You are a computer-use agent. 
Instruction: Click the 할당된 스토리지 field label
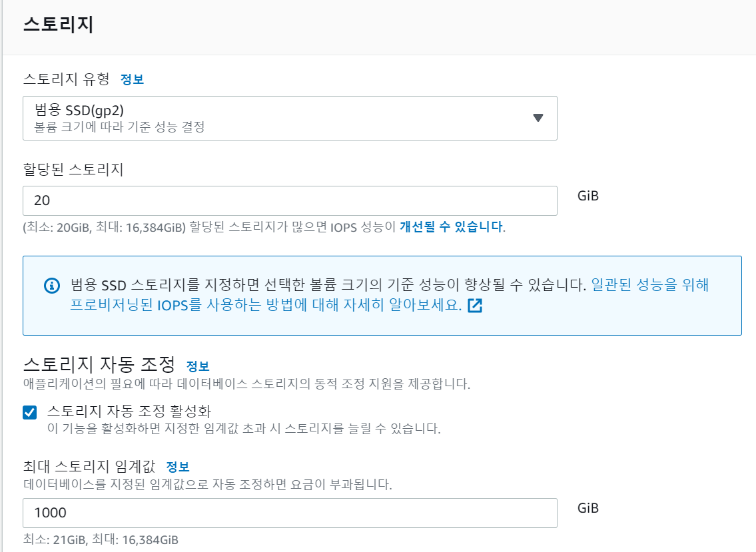click(x=73, y=169)
